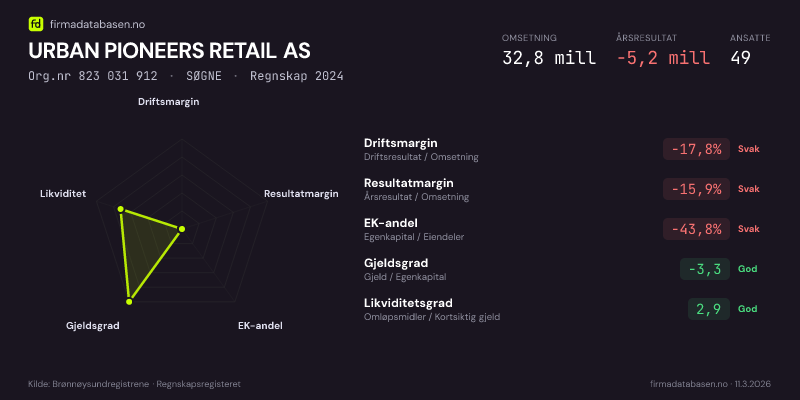Click the Driftsmargin axis label above radar
Viewport: 800px width, 400px height.
pos(168,102)
